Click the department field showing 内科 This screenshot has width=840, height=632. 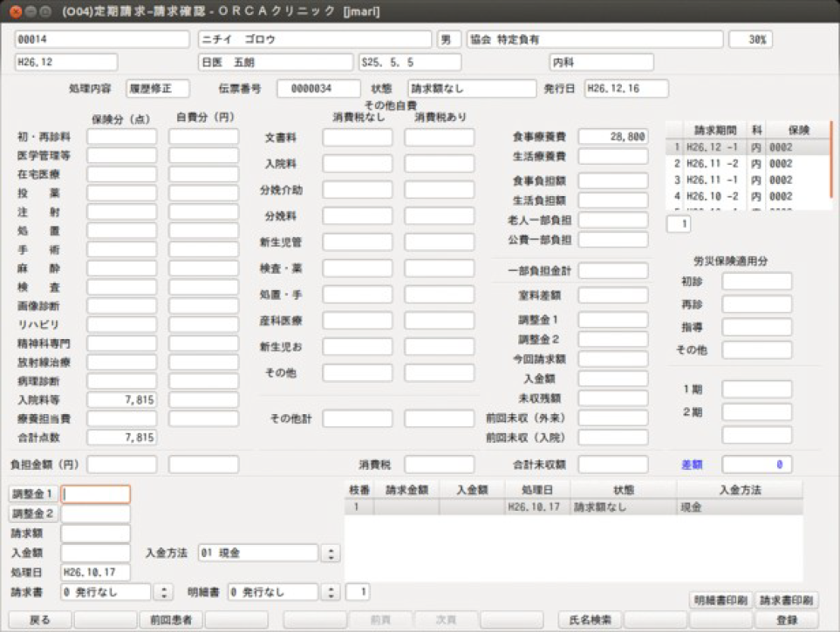pyautogui.click(x=602, y=62)
